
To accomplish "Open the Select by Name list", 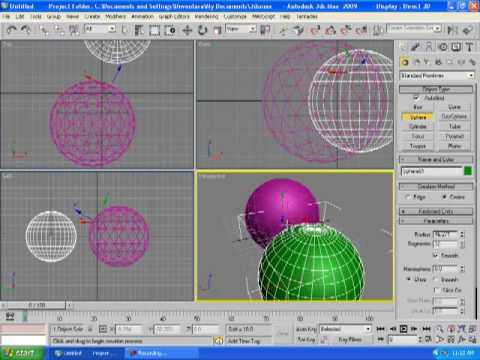I will 139,30.
